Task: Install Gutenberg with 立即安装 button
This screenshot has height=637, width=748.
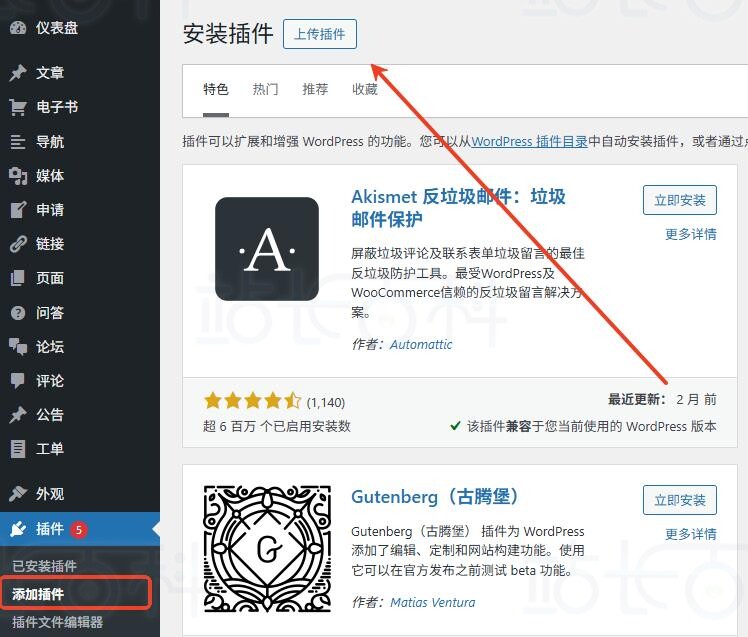Action: click(x=680, y=500)
